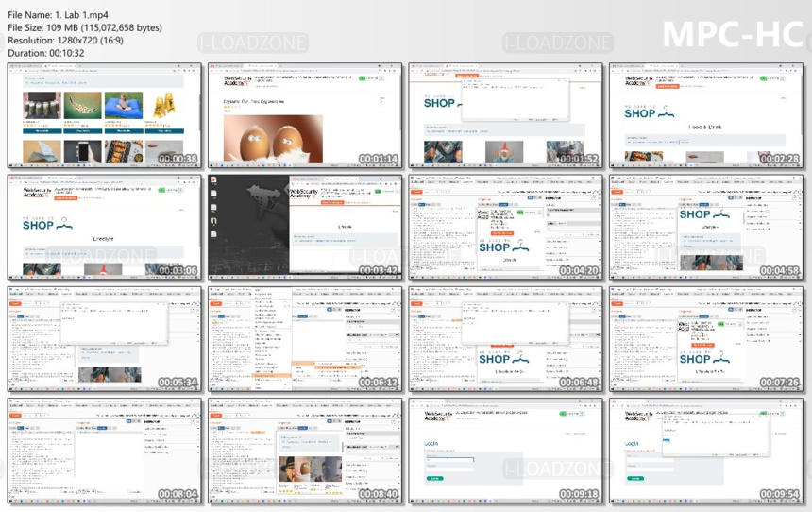Viewport: 812px width, 512px height.
Task: Select the 'Duration: 00:10:32' text line
Action: tap(45, 53)
